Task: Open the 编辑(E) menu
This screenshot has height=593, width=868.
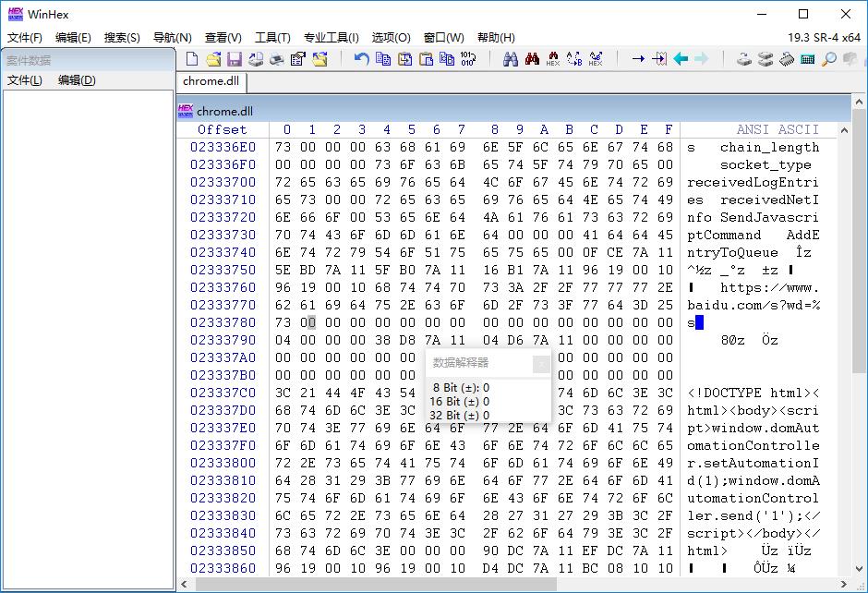Action: [x=73, y=38]
